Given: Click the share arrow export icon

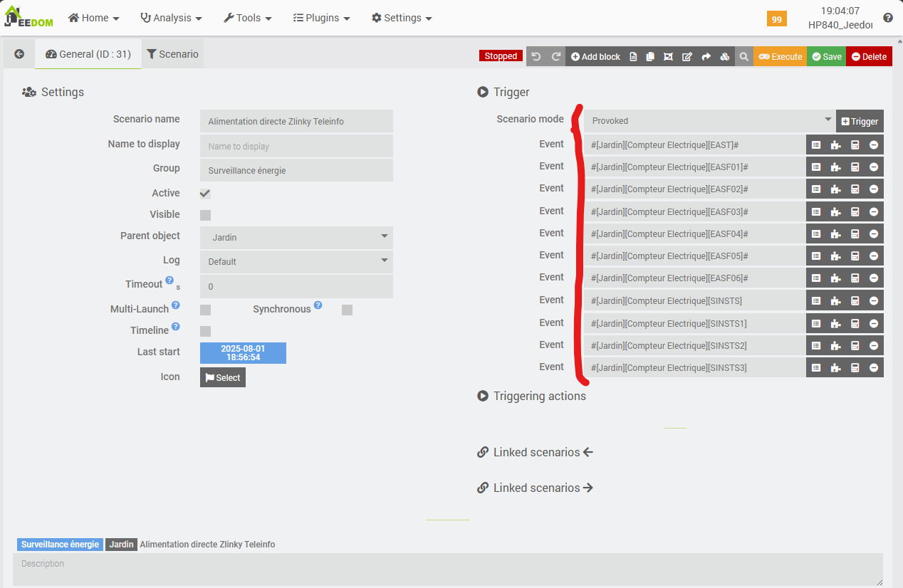Looking at the screenshot, I should pos(706,57).
